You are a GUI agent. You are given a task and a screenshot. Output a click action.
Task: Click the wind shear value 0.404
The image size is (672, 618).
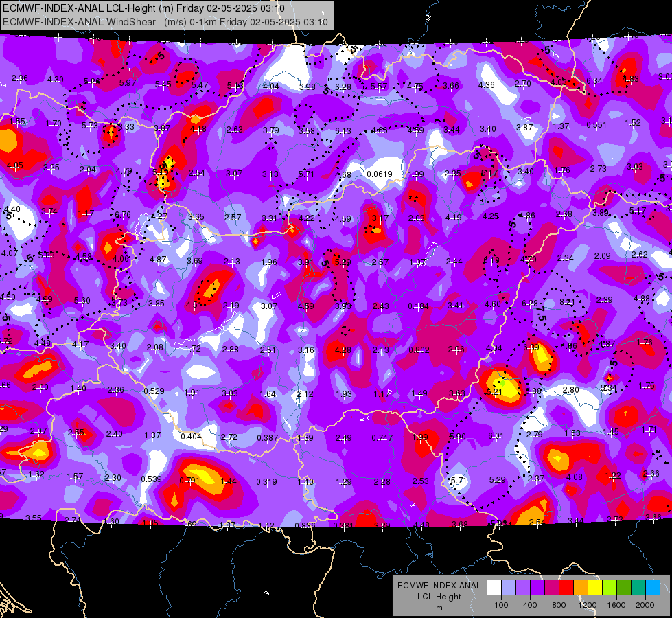point(191,436)
